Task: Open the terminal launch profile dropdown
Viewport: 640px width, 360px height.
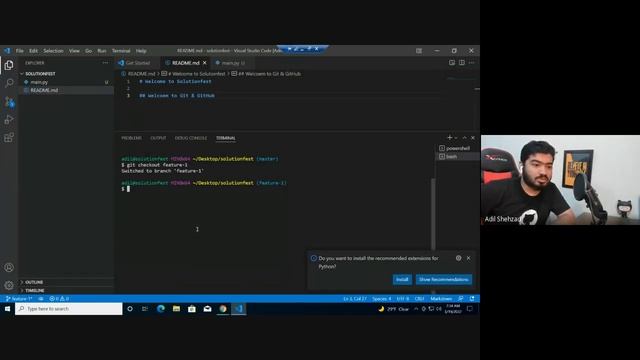Action: pos(456,138)
